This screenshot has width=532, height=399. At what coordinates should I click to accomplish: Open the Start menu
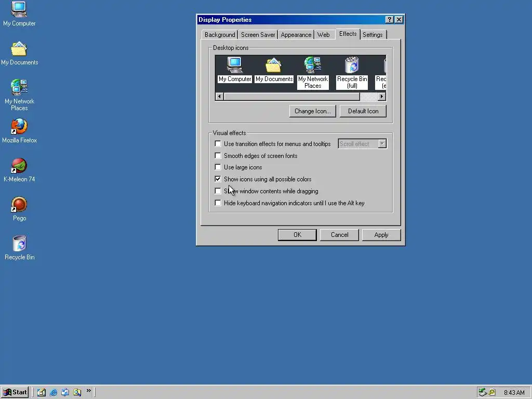click(x=15, y=393)
